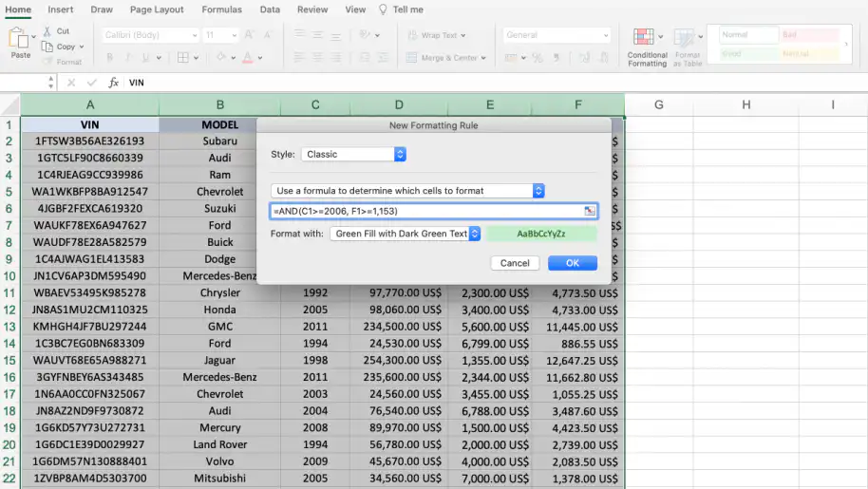Click the fx Insert Function icon
868x489 pixels.
click(x=113, y=83)
